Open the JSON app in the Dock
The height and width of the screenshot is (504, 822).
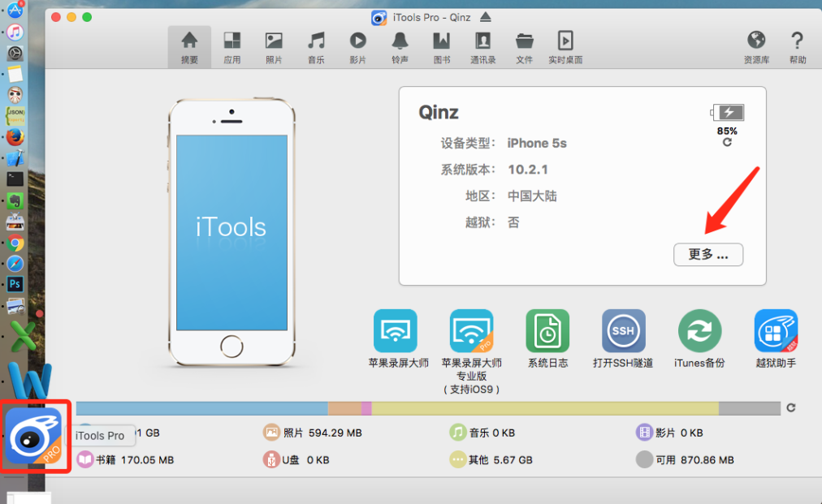click(15, 116)
